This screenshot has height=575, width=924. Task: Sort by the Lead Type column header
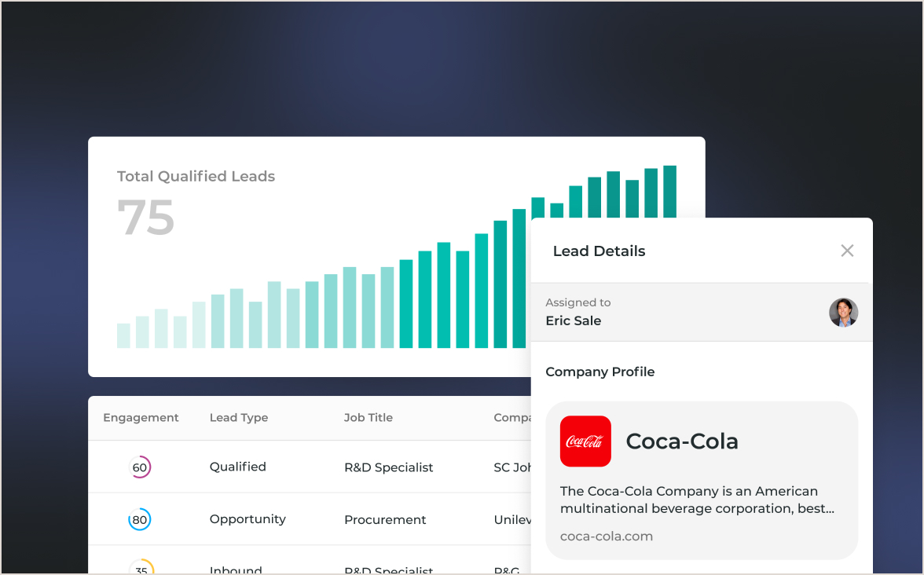[239, 417]
